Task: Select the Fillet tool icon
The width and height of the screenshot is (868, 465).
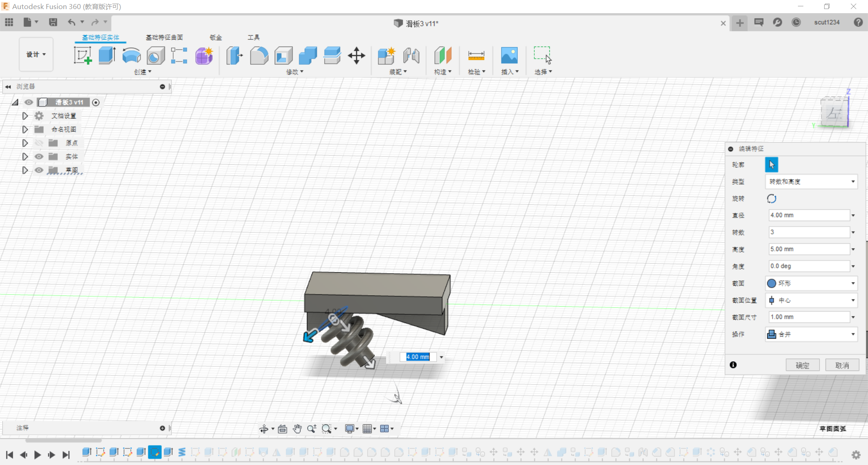Action: pos(259,56)
